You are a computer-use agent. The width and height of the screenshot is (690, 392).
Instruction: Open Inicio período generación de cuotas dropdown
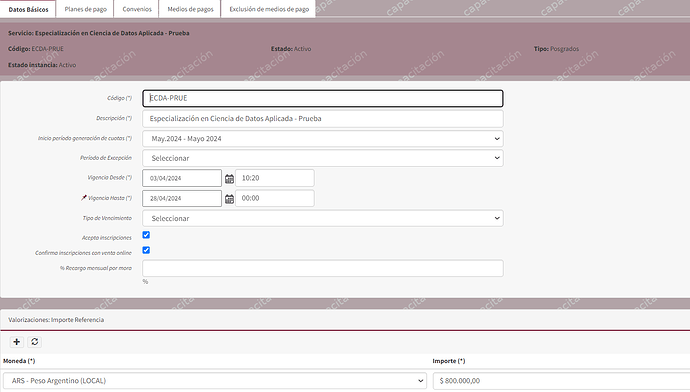point(323,139)
